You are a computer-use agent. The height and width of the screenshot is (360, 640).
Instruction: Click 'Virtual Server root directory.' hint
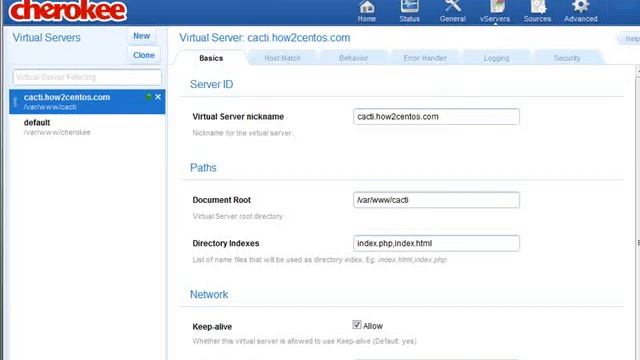point(238,216)
